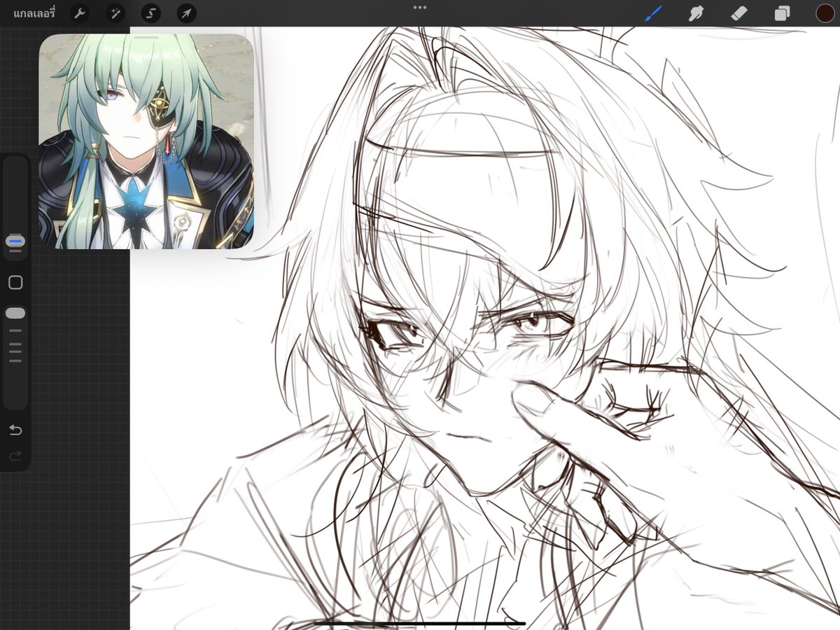
Task: Click the brush opacity slider handle
Action: coord(15,314)
